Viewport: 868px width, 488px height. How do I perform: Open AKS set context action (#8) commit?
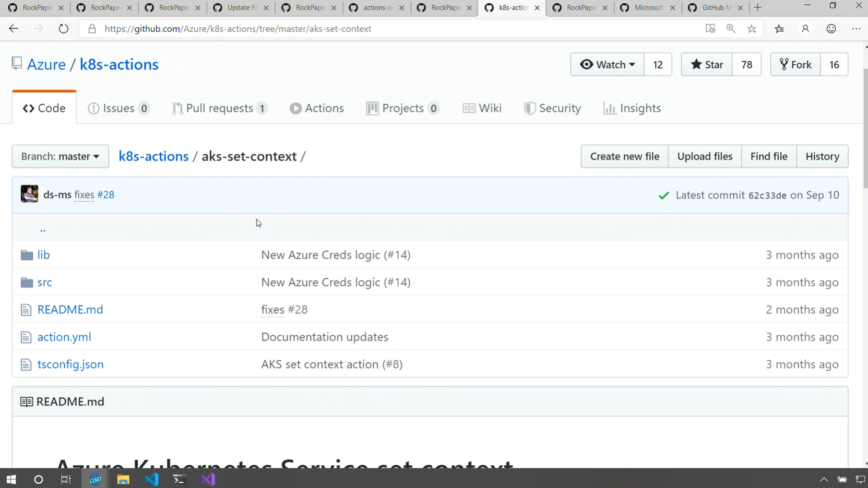[x=332, y=364]
